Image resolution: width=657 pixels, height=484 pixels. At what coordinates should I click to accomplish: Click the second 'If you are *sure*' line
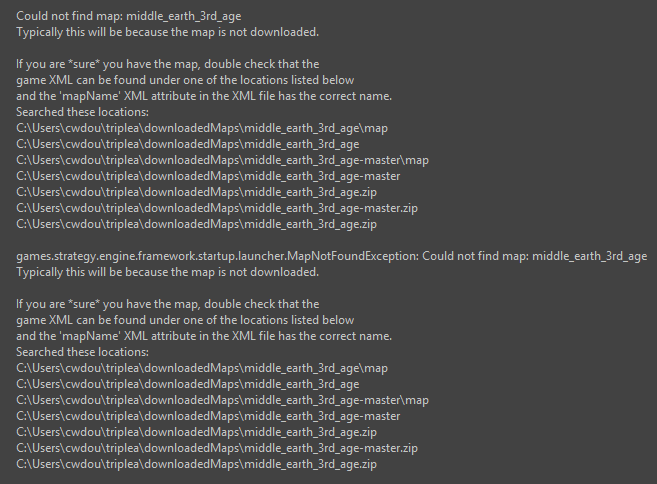tap(167, 304)
